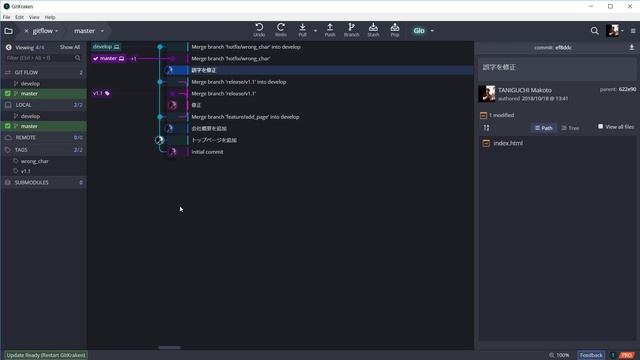Open the Pull options dropdown arrow

[x=315, y=31]
